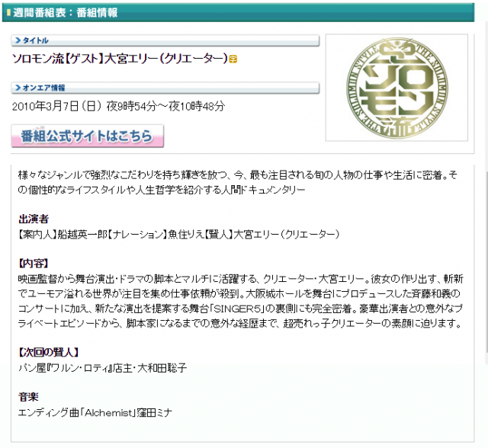The width and height of the screenshot is (488, 448).
Task: Click the 【次回の賢人】 heading
Action: [48, 352]
